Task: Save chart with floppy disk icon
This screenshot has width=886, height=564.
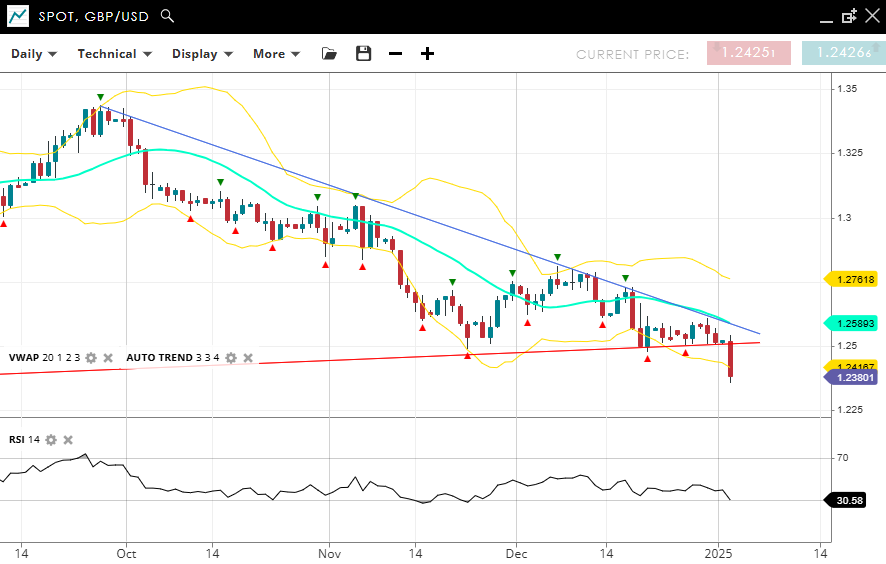Action: (363, 54)
